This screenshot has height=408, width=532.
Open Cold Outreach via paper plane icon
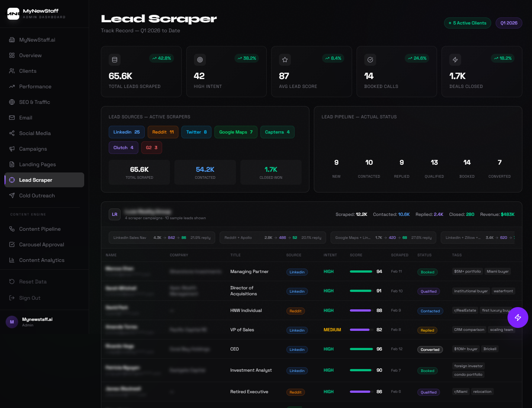pyautogui.click(x=12, y=195)
